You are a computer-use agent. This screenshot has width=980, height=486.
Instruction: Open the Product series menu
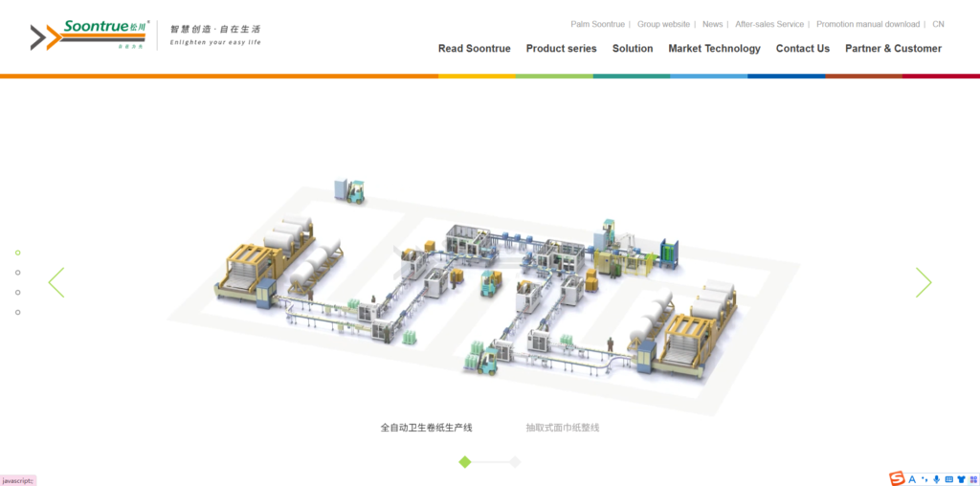[x=561, y=49]
